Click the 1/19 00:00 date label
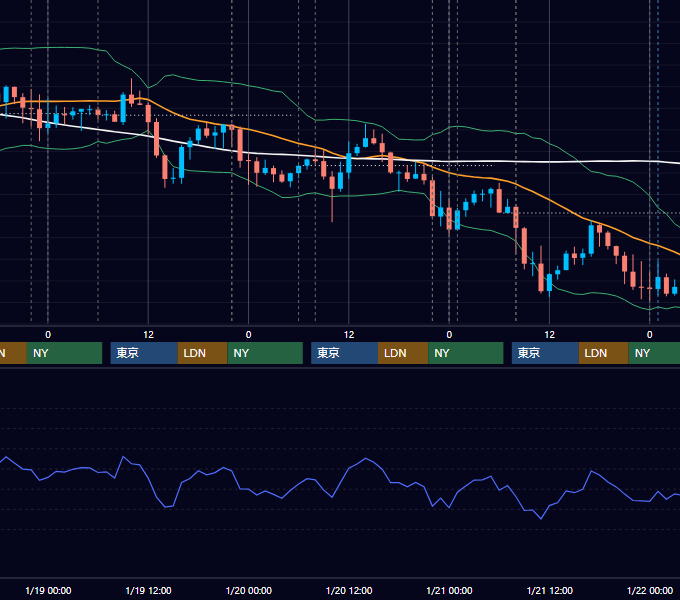The height and width of the screenshot is (600, 680). point(48,590)
